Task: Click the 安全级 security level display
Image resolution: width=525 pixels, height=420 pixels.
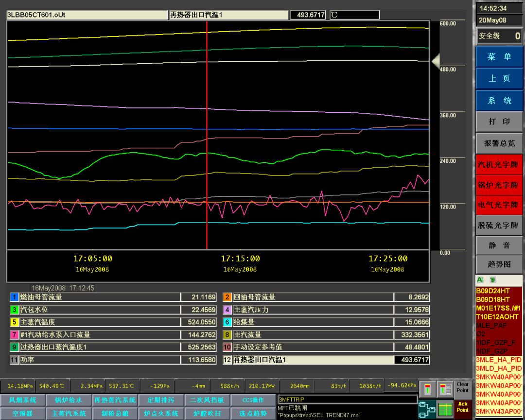Action: coord(499,35)
